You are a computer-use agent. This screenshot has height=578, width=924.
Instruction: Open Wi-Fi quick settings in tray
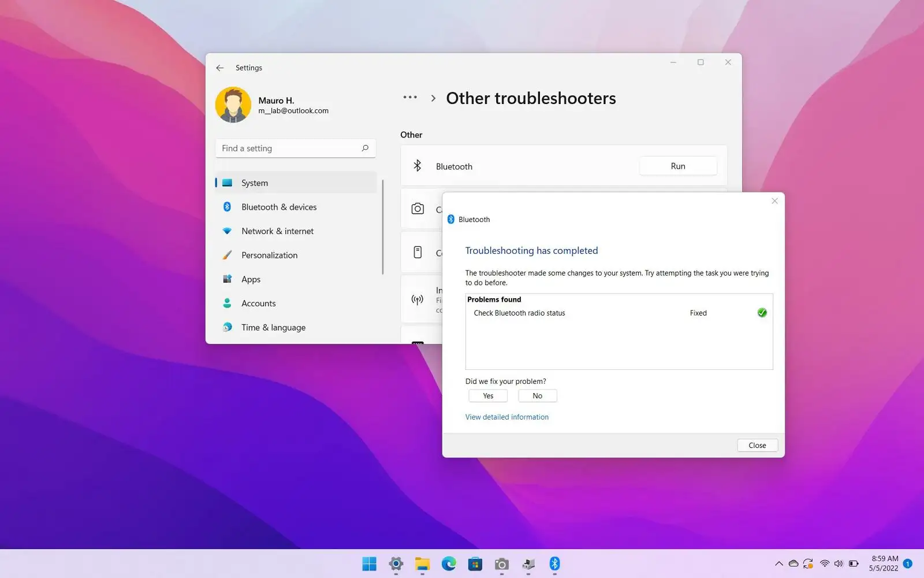[825, 564]
